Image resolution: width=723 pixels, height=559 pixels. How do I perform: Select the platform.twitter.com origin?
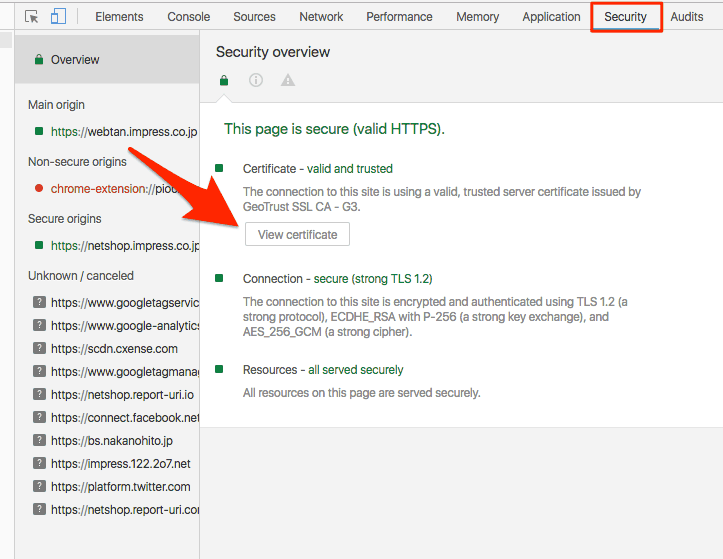click(120, 487)
